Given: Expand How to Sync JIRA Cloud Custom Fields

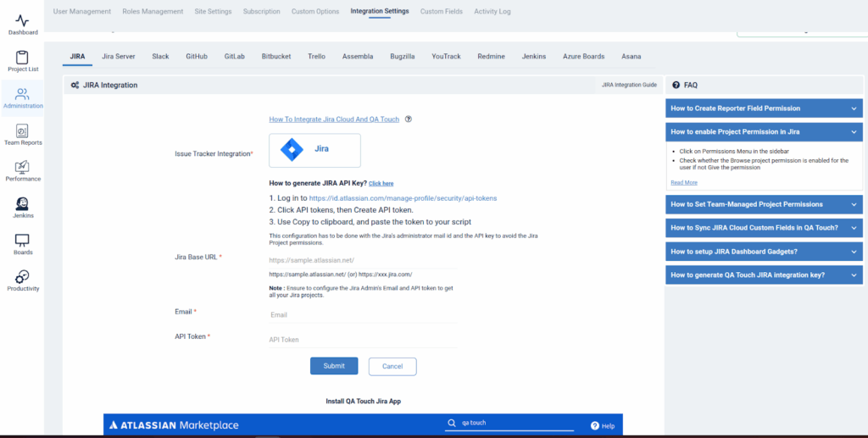Looking at the screenshot, I should (x=764, y=228).
